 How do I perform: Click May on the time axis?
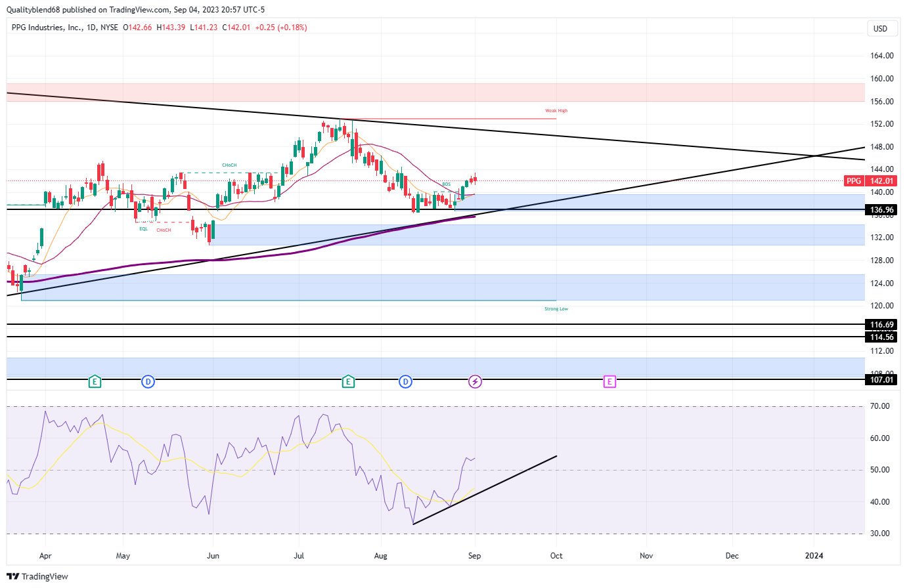point(123,556)
